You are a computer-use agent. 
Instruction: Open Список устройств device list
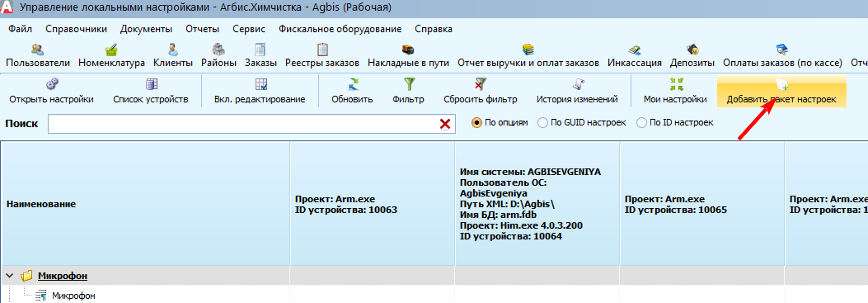point(151,92)
